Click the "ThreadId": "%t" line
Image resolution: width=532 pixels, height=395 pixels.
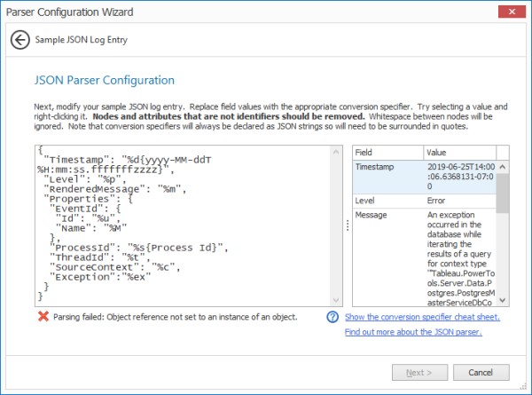coord(100,257)
